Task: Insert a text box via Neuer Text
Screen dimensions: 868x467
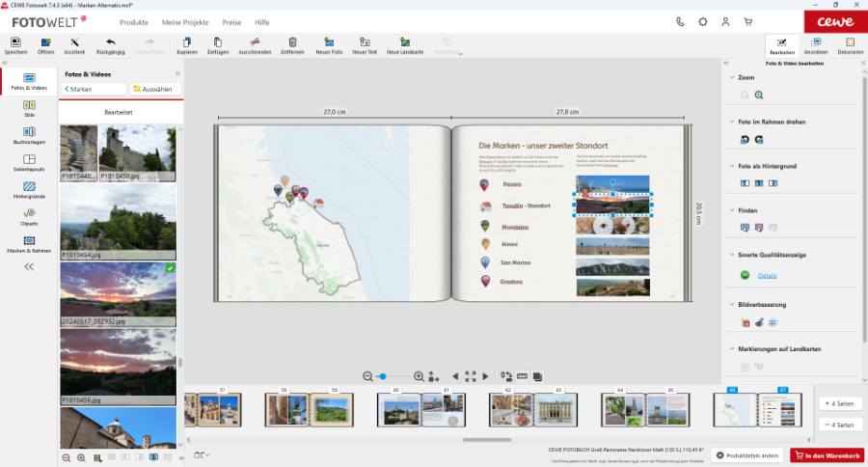Action: (x=365, y=45)
